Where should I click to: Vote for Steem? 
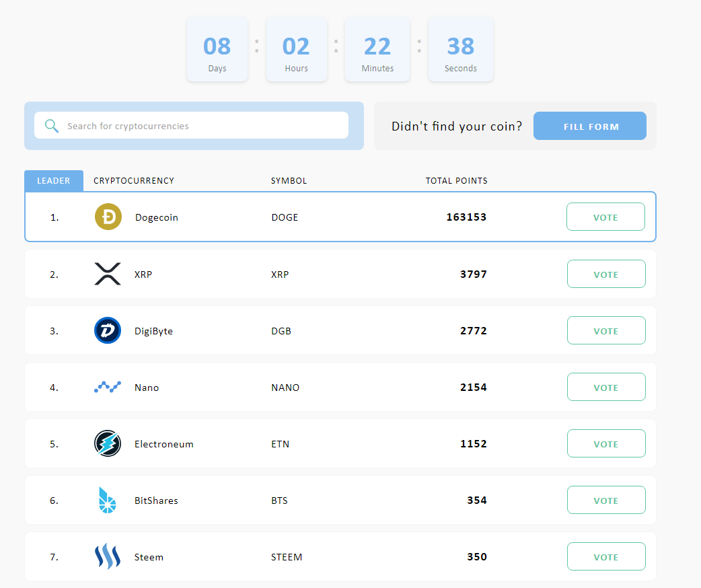pos(606,556)
